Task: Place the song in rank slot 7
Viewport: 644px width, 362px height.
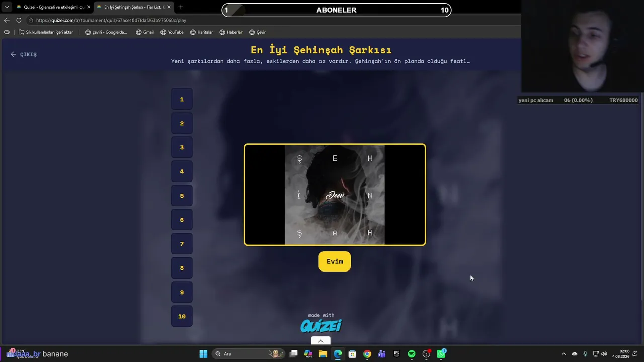Action: point(182,244)
